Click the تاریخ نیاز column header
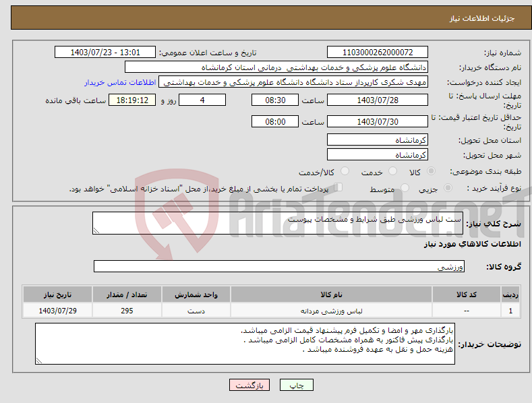The height and width of the screenshot is (403, 532). (58, 294)
